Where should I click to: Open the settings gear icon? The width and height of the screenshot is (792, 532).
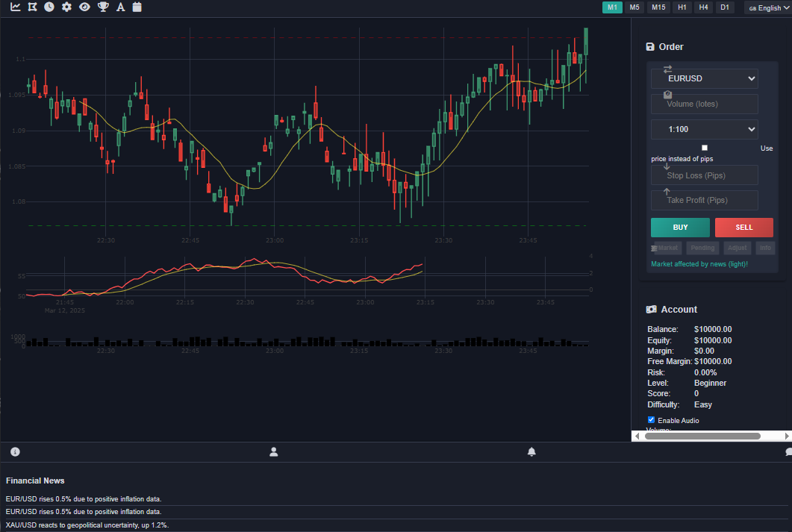click(66, 7)
